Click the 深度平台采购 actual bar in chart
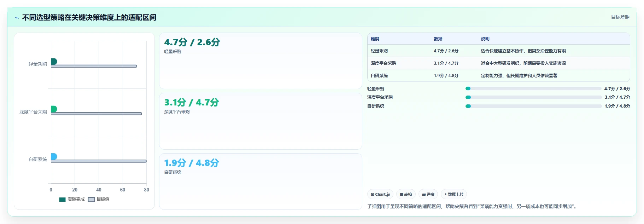644x224 pixels. coord(54,109)
